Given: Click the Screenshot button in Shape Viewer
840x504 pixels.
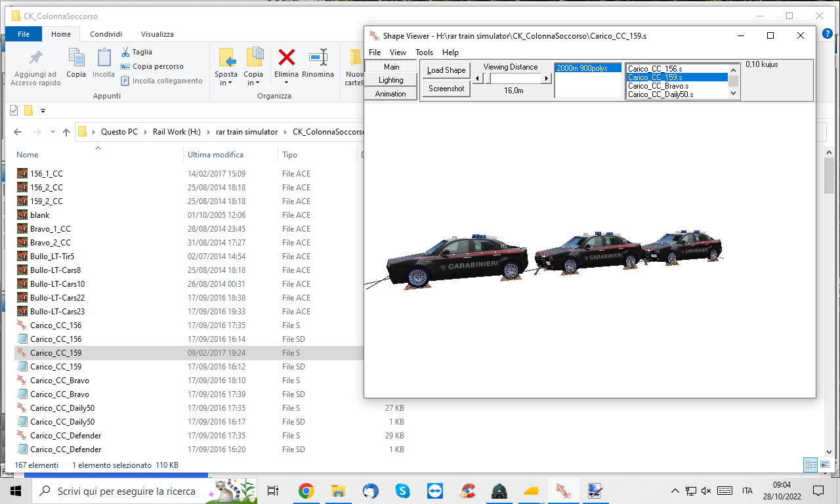Looking at the screenshot, I should coord(446,89).
